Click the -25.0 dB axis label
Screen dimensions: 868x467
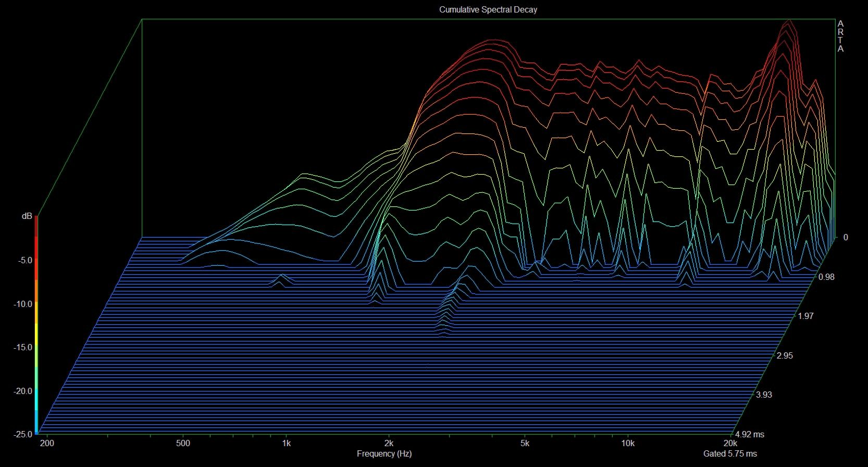pos(22,434)
